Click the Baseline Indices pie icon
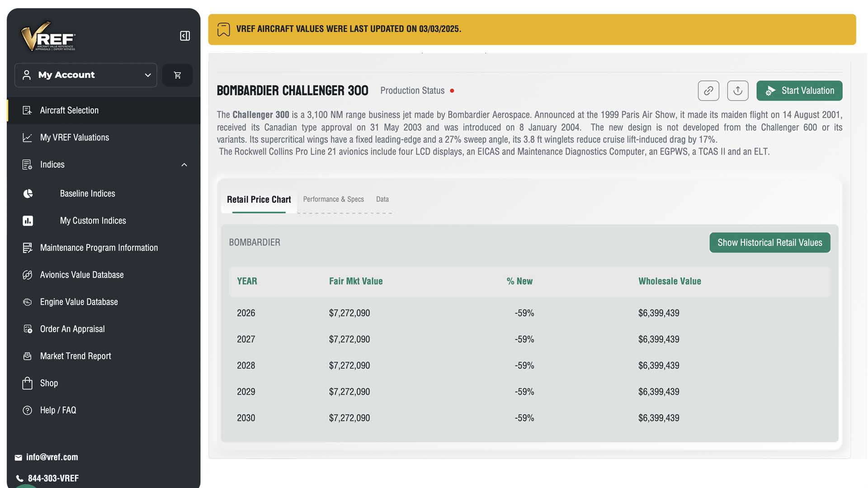Viewport: 868px width, 488px height. click(x=28, y=193)
